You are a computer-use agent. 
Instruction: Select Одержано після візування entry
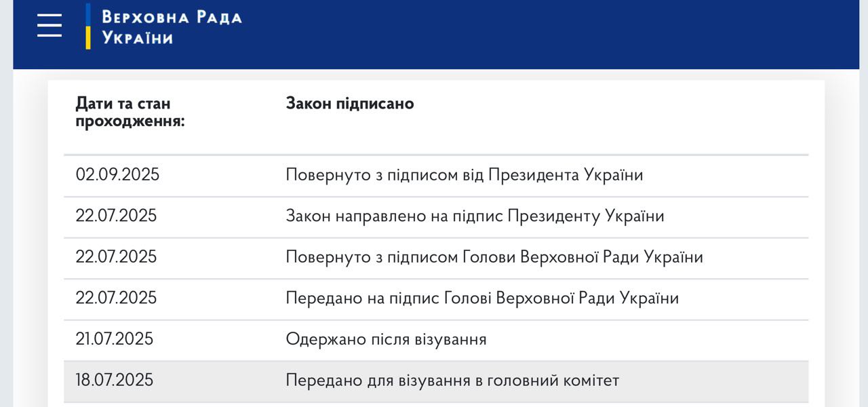(386, 339)
